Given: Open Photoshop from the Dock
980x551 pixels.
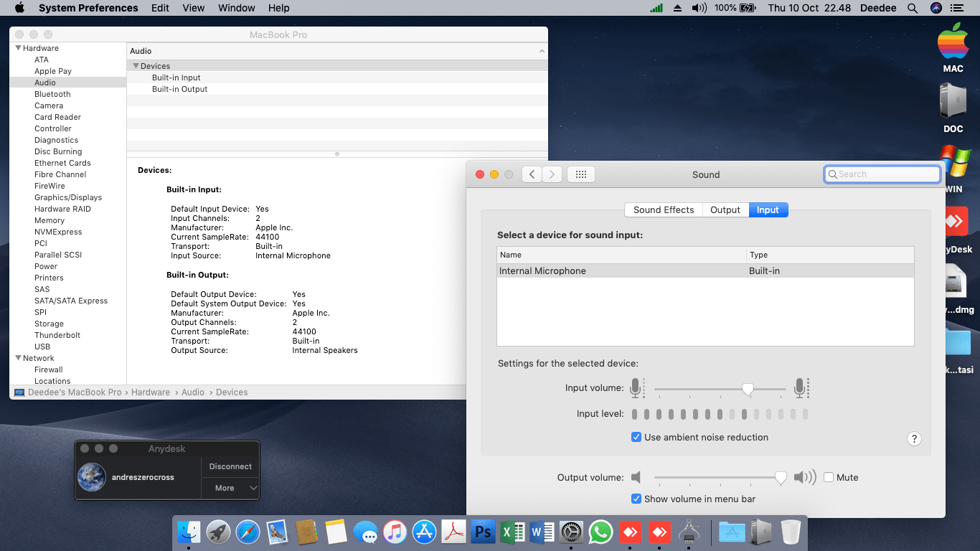Looking at the screenshot, I should (484, 532).
